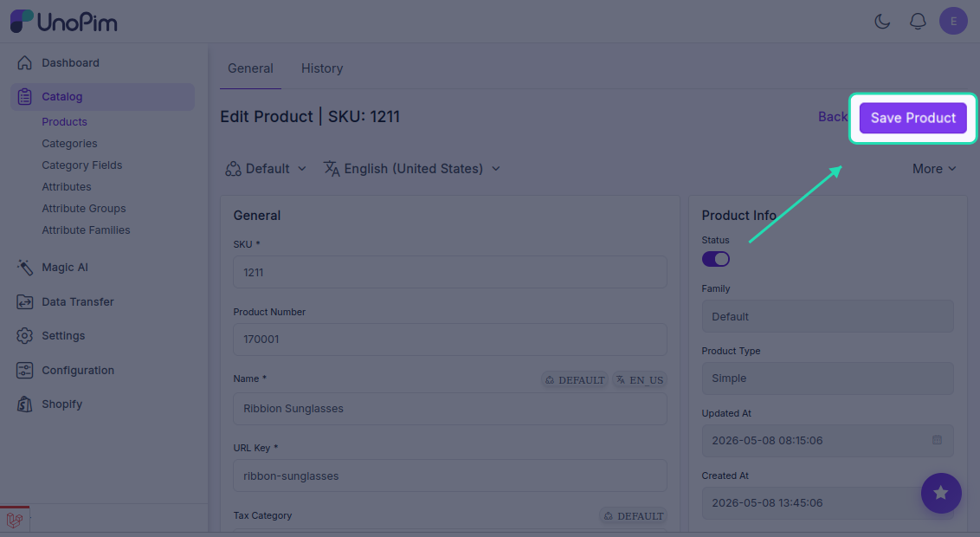
Task: Click the Settings gear icon
Action: pos(24,336)
